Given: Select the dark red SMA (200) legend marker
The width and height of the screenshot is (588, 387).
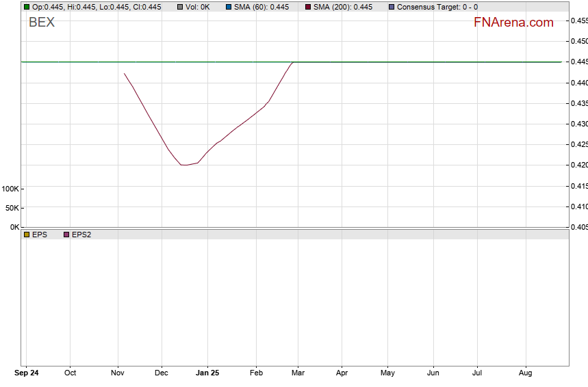Looking at the screenshot, I should click(x=307, y=7).
